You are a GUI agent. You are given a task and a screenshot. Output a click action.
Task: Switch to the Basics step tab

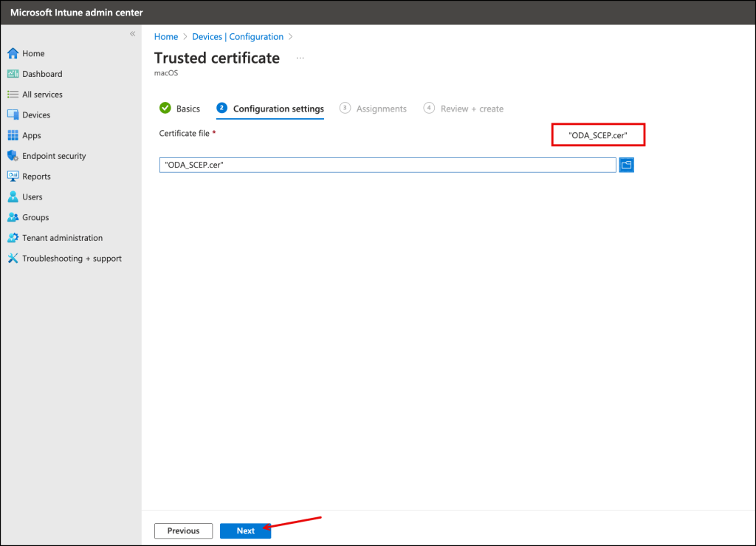coord(180,109)
